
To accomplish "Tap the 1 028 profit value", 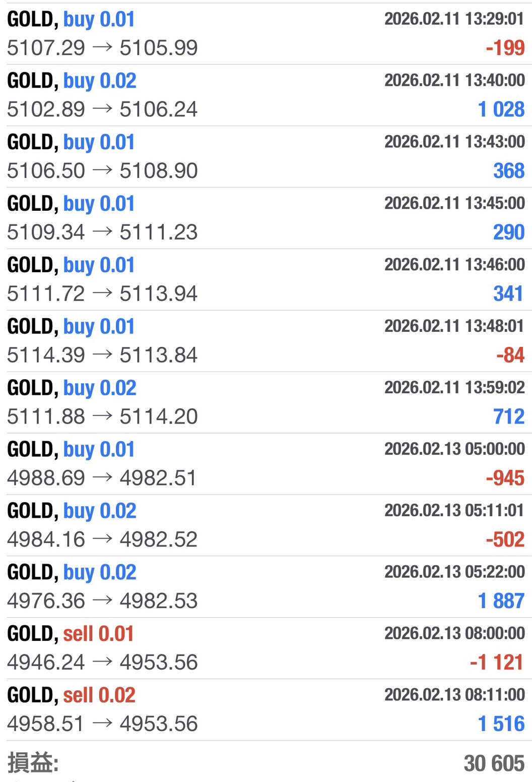I will tap(501, 109).
